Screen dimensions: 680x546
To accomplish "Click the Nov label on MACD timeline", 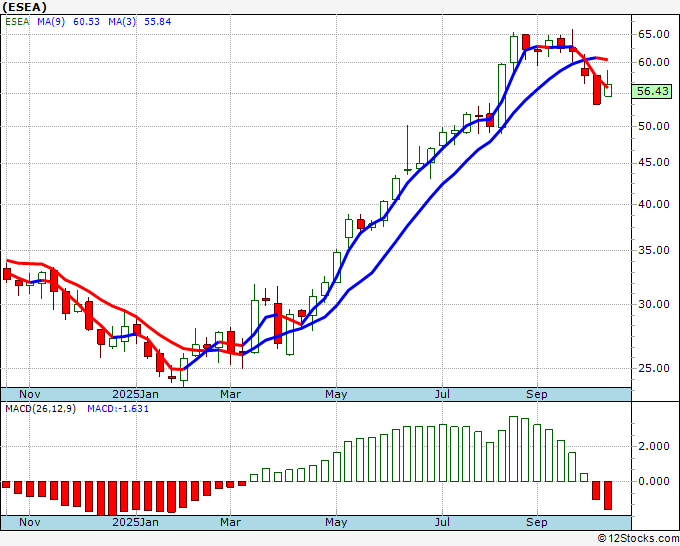I will click(29, 522).
